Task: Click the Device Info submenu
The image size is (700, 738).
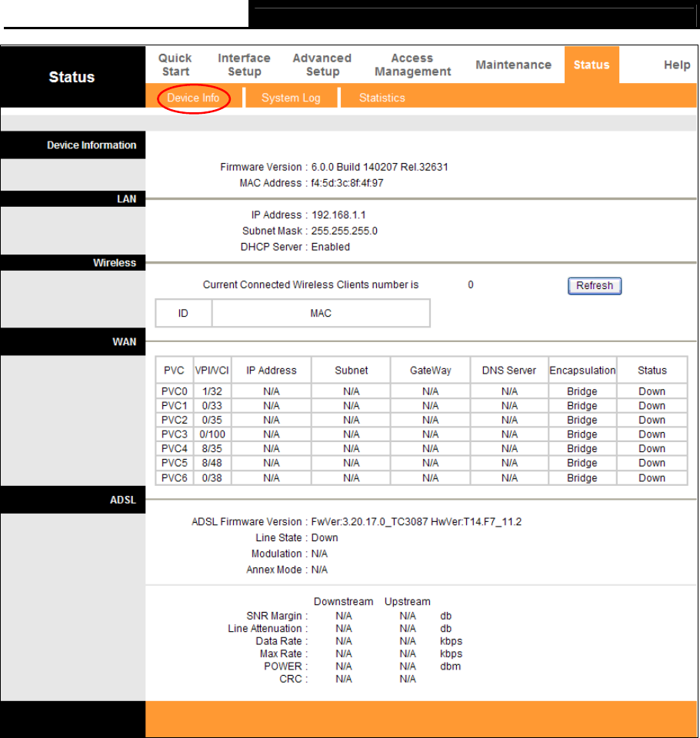Action: pos(193,98)
